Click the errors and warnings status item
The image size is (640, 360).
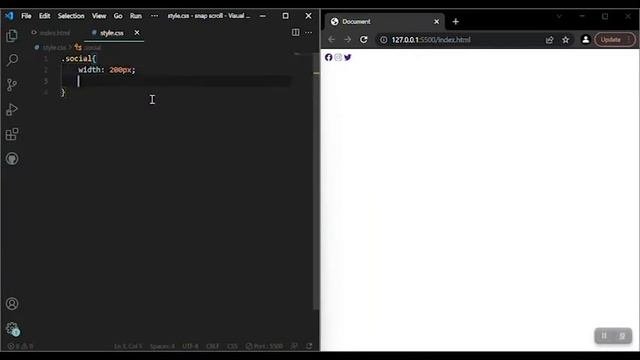[20, 346]
